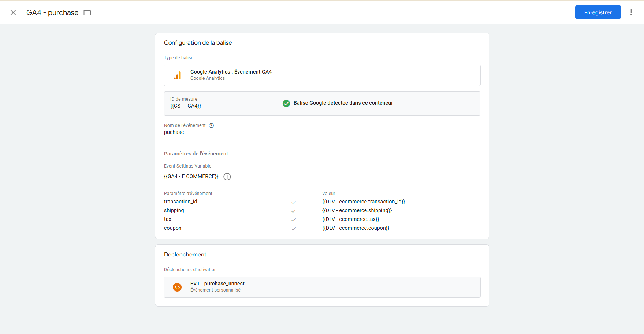Click the coupon parameter name
Viewport: 644px width, 334px height.
point(173,228)
